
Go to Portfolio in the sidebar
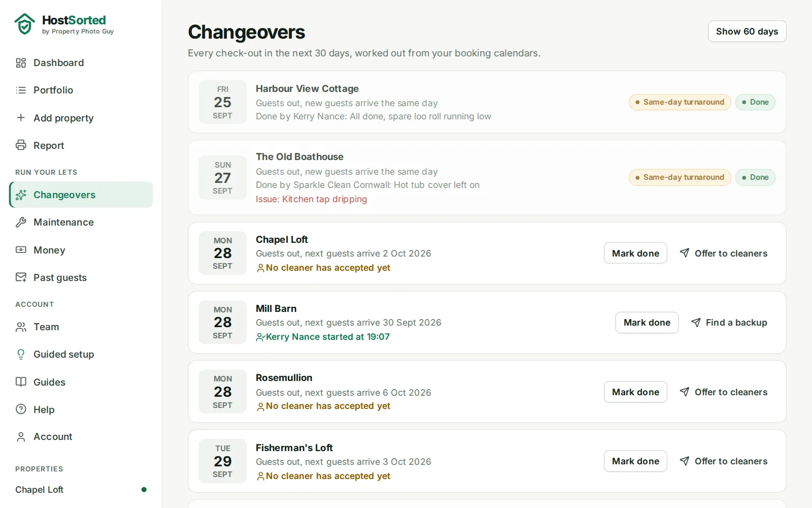coord(81,90)
